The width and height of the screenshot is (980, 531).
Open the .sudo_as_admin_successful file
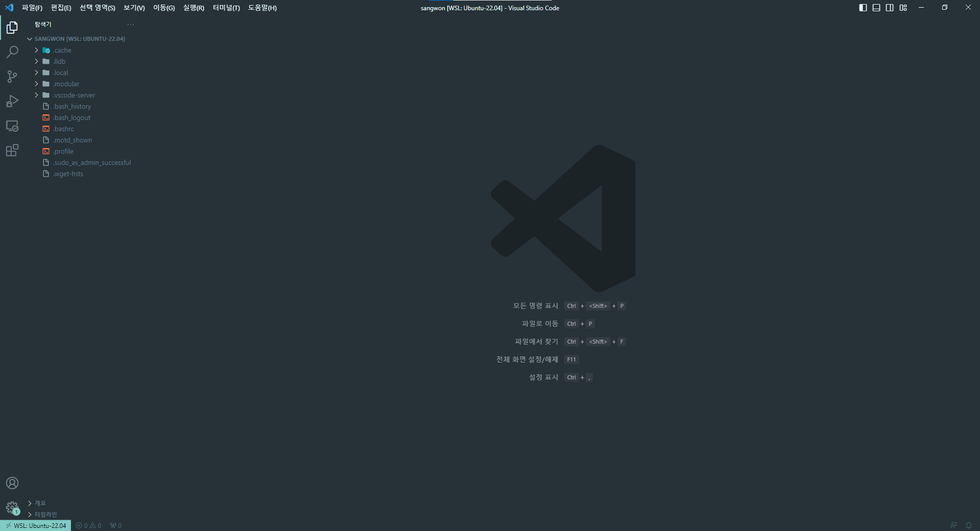[82, 162]
